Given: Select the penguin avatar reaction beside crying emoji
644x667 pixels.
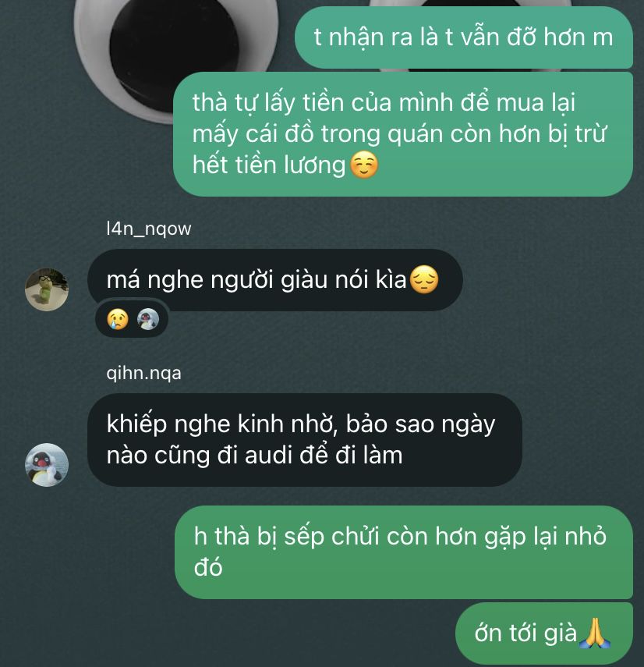Looking at the screenshot, I should pyautogui.click(x=148, y=319).
